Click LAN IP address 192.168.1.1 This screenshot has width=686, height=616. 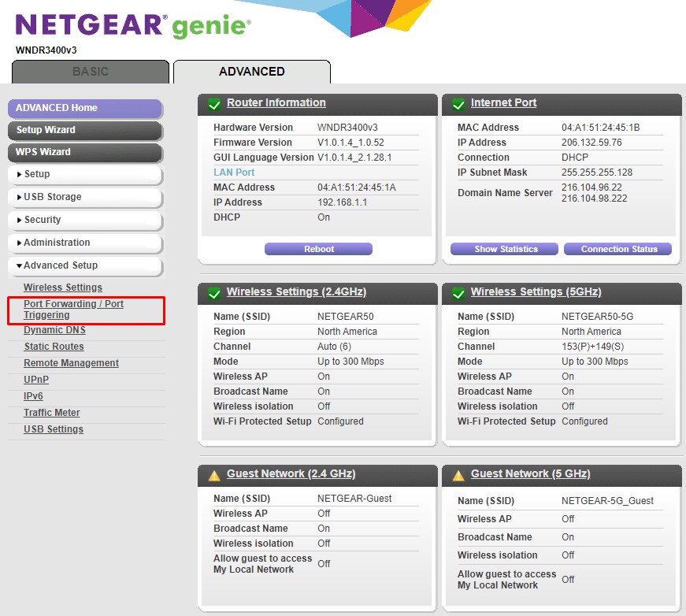click(342, 202)
